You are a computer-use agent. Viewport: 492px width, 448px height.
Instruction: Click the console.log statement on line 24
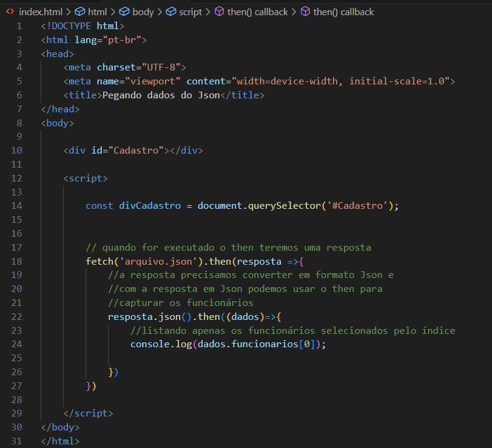[x=228, y=344]
